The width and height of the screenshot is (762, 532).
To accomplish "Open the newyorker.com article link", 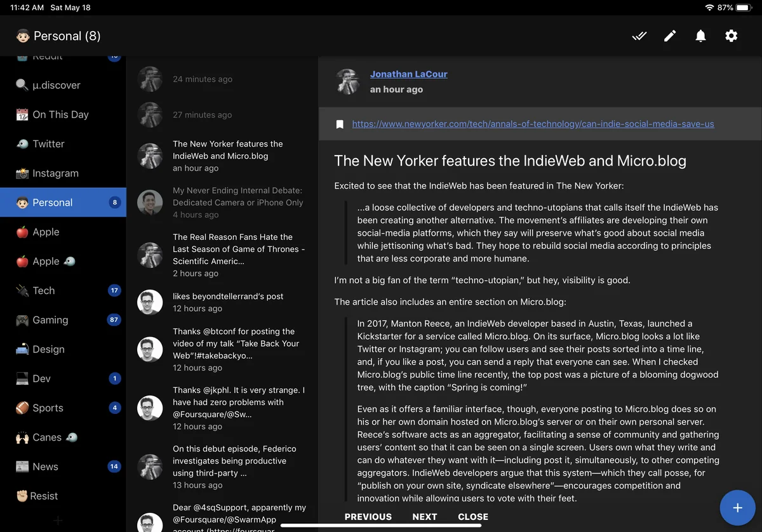I will [533, 124].
